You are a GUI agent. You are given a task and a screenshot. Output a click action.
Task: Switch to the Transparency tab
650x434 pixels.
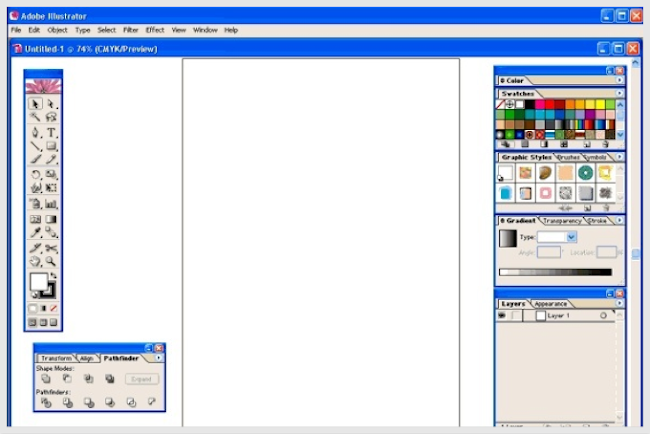(x=562, y=221)
